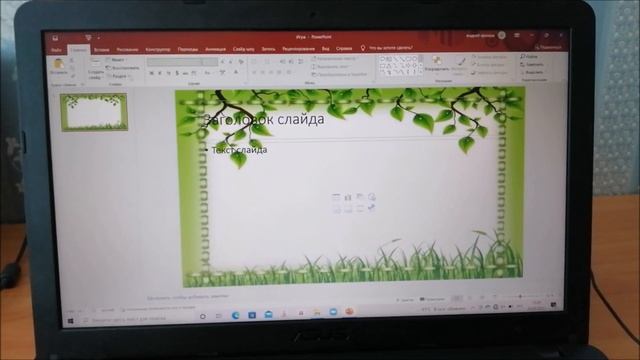Click the Найти button
Screen dimensions: 640x360
(x=529, y=56)
